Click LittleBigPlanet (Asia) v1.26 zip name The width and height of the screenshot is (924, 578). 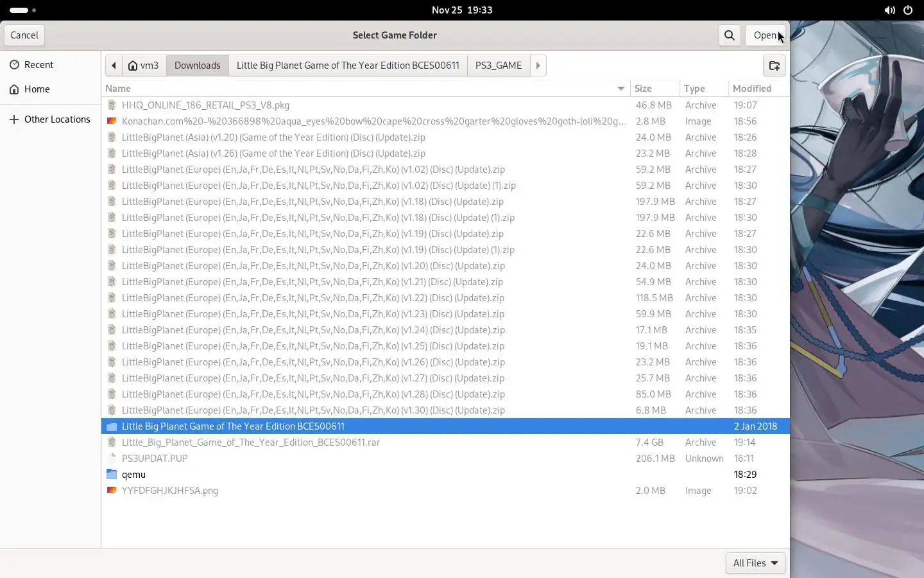[x=273, y=153]
